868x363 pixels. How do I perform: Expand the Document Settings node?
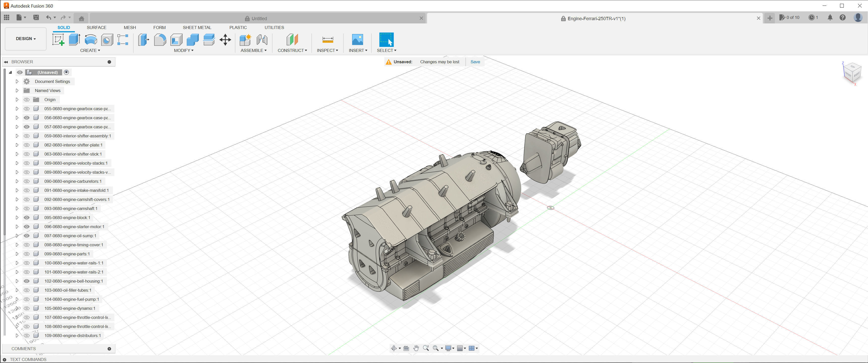point(17,81)
